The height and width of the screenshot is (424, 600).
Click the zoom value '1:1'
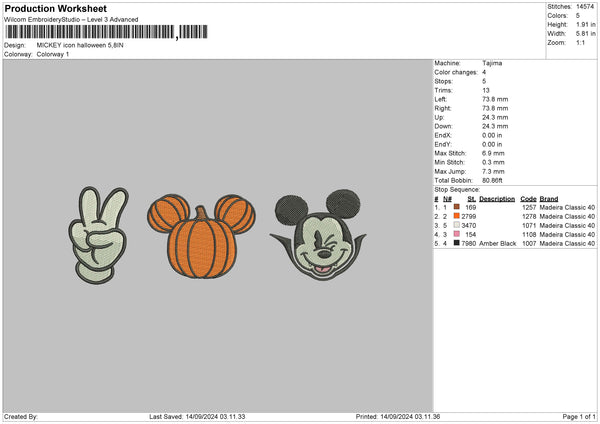tap(580, 42)
